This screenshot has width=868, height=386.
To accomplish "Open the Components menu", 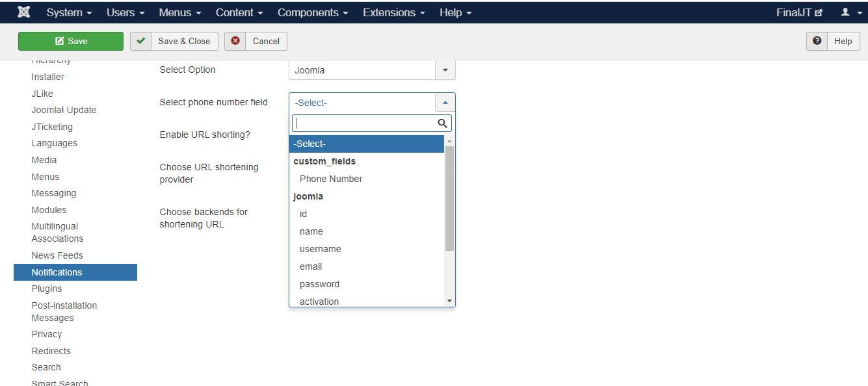I will click(x=313, y=12).
